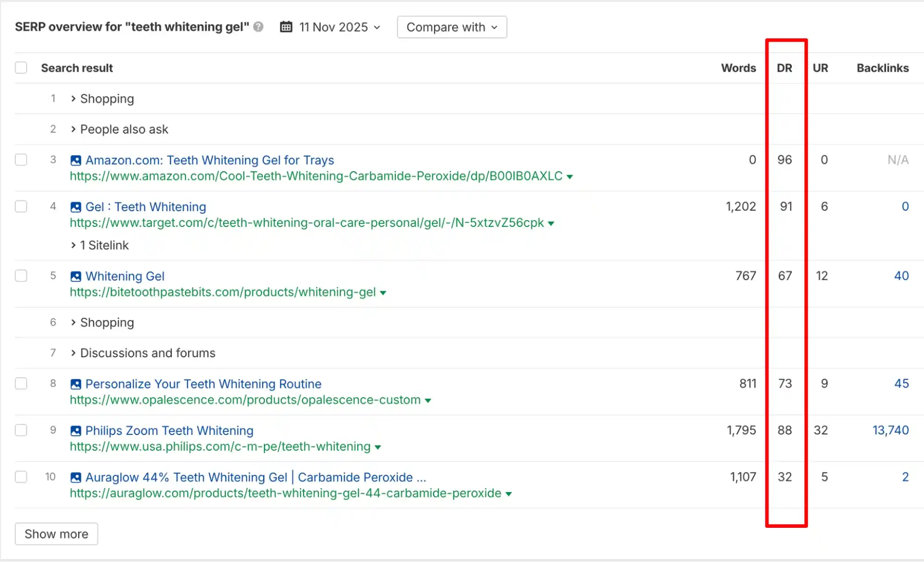
Task: Click the image icon beside the Opalescence result
Action: (x=75, y=384)
